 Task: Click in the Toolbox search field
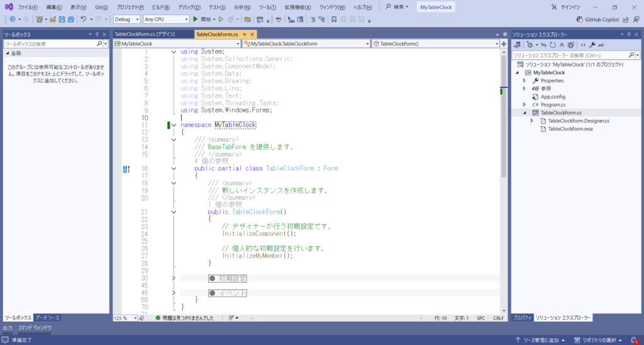point(50,44)
